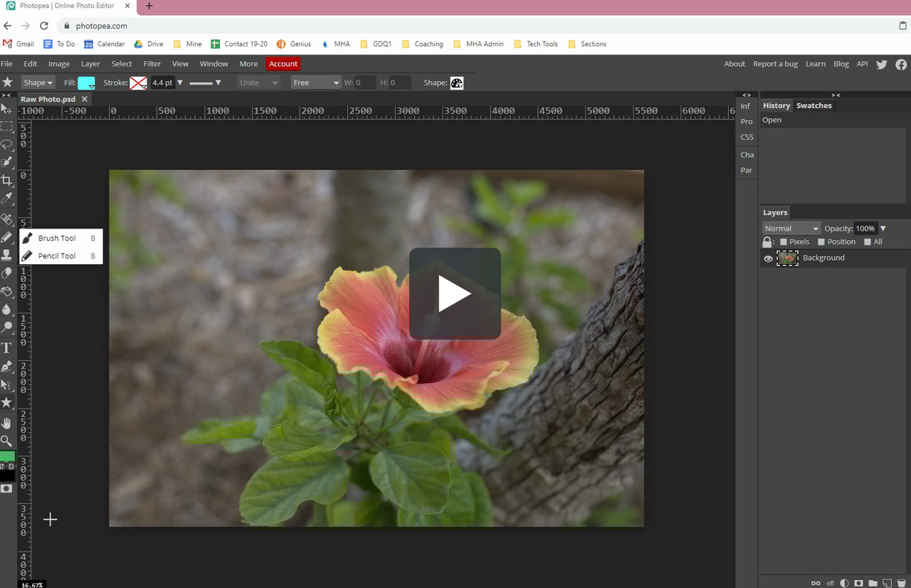Activate the Crop tool

point(8,180)
